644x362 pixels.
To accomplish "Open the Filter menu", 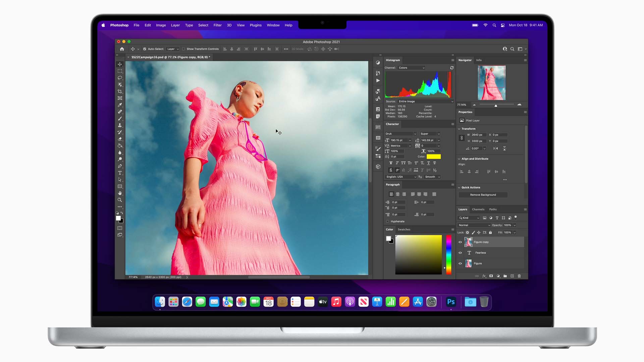I will pyautogui.click(x=217, y=25).
